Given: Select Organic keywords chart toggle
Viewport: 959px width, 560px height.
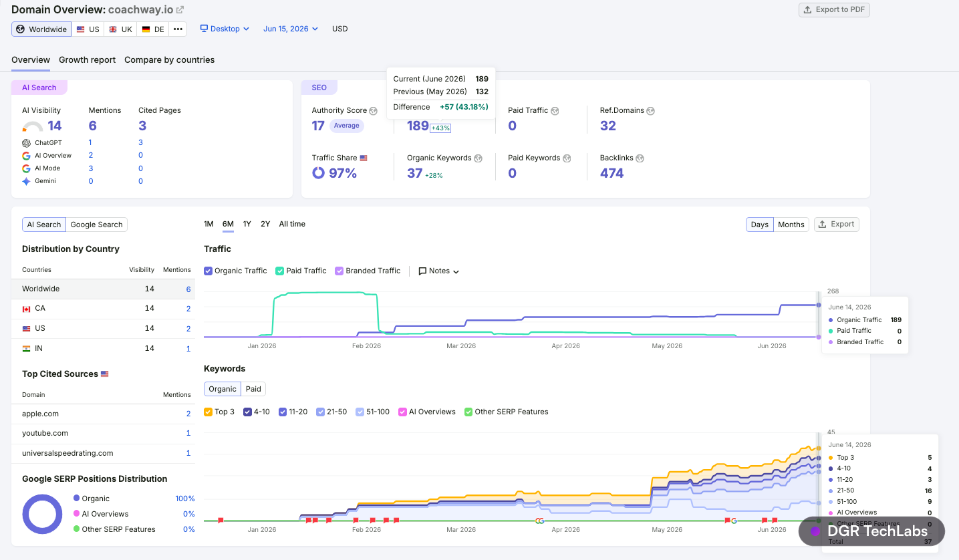Looking at the screenshot, I should [x=223, y=389].
